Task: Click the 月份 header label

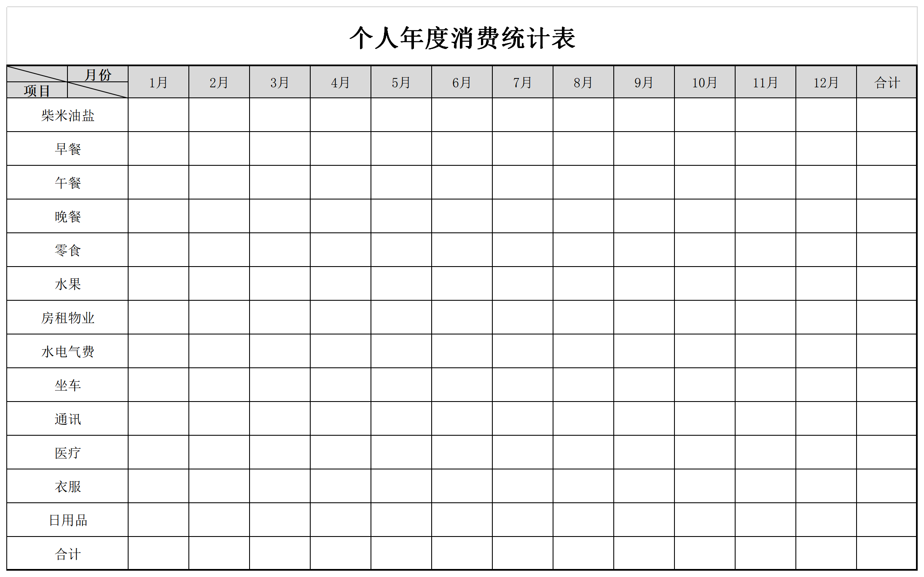Action: click(90, 72)
